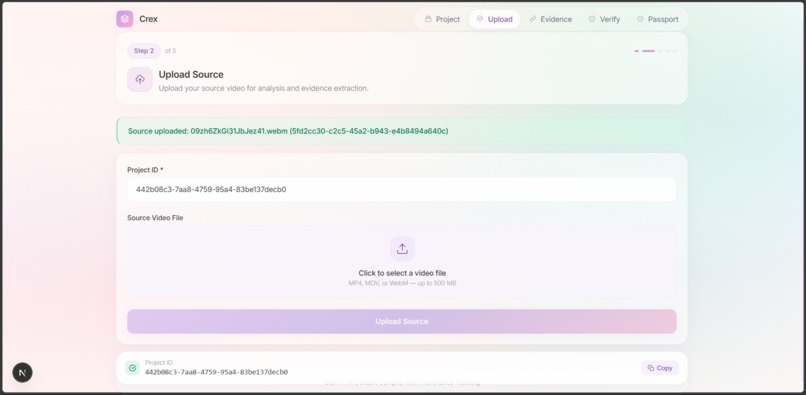Click the step progress indicator dashes
The width and height of the screenshot is (806, 395).
pos(655,51)
